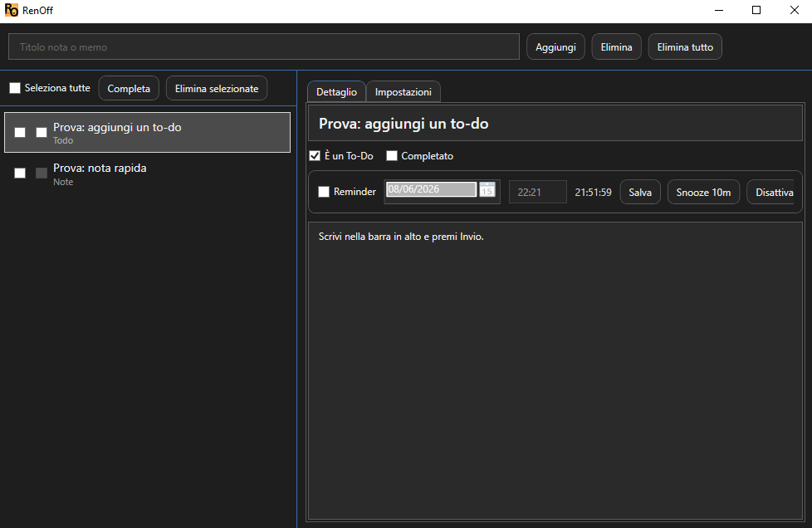Click Elimina selezionate button
The height and width of the screenshot is (528, 812).
point(217,89)
